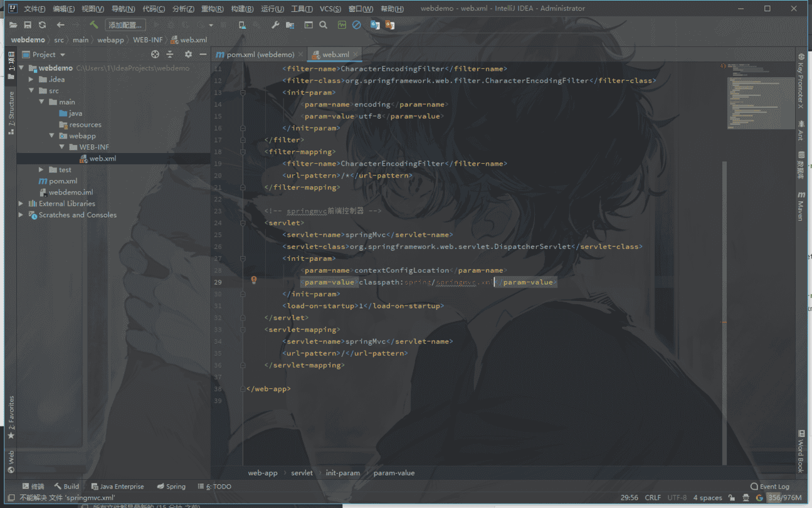The image size is (812, 508).
Task: Click the Synchronize refresh icon
Action: [x=42, y=25]
